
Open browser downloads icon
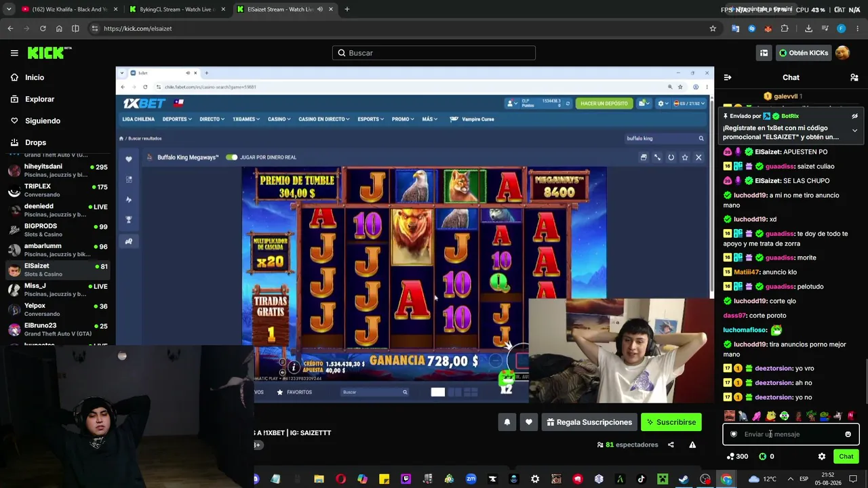(808, 28)
